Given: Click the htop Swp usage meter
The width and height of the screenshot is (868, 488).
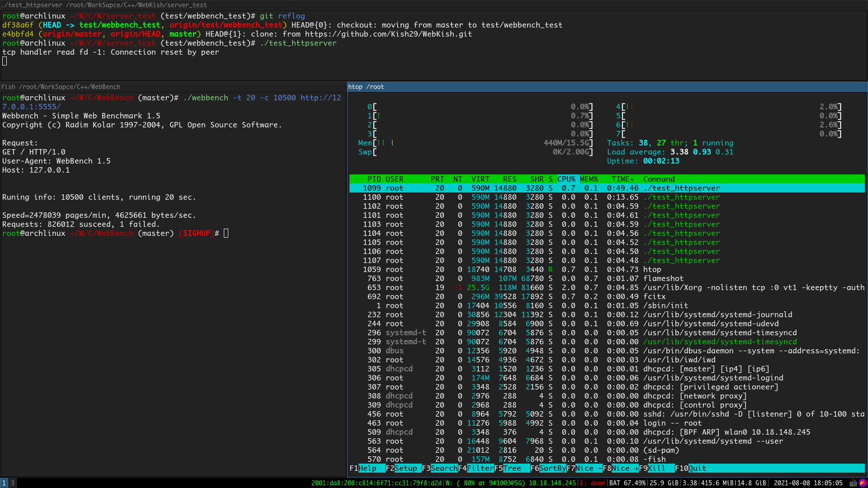Looking at the screenshot, I should point(476,152).
